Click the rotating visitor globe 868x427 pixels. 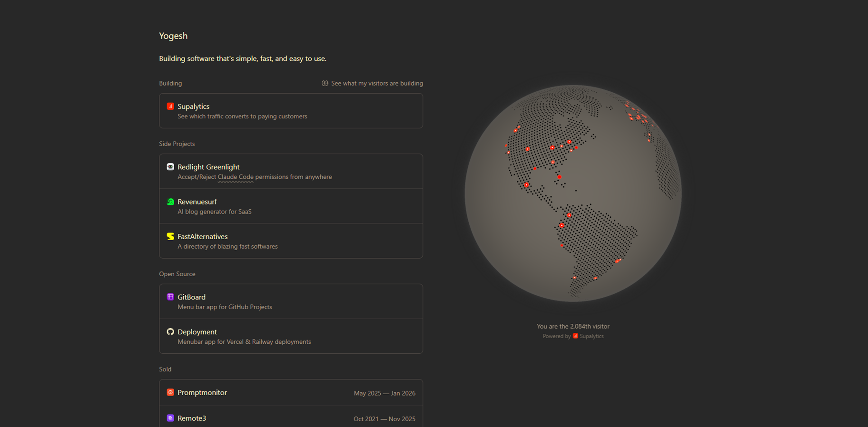pos(573,193)
